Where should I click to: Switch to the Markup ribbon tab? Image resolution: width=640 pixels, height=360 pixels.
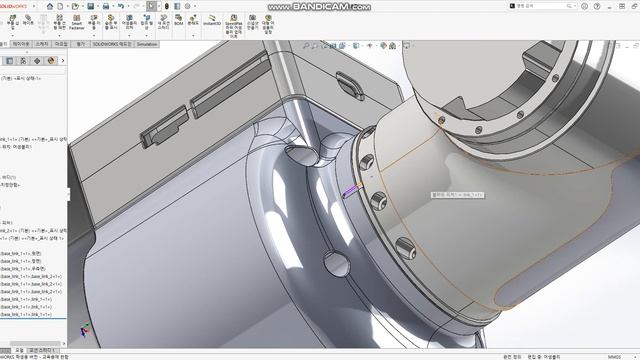61,44
